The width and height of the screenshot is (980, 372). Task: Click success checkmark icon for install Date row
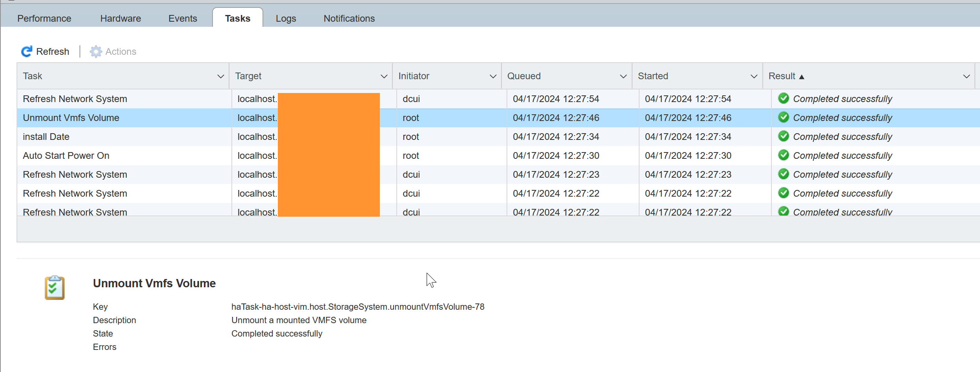[784, 136]
